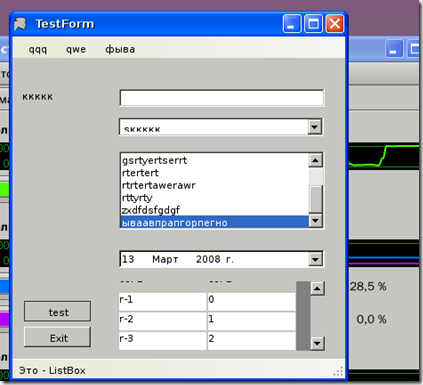Select zxdfdsfgdgf in the list box
The height and width of the screenshot is (385, 423).
214,210
